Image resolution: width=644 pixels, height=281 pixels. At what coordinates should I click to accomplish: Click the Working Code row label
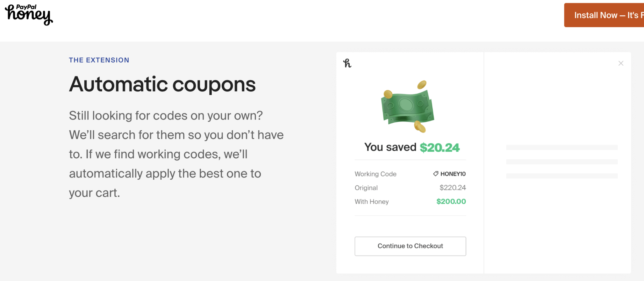click(375, 174)
